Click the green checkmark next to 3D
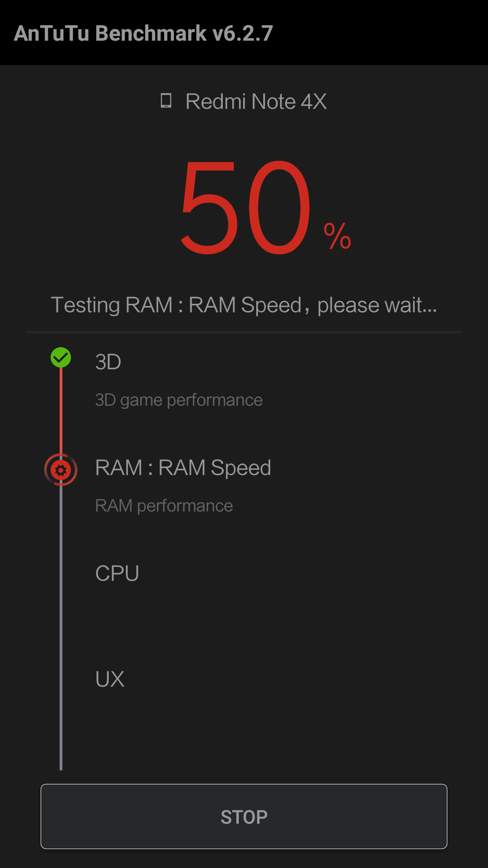The width and height of the screenshot is (488, 868). click(61, 358)
